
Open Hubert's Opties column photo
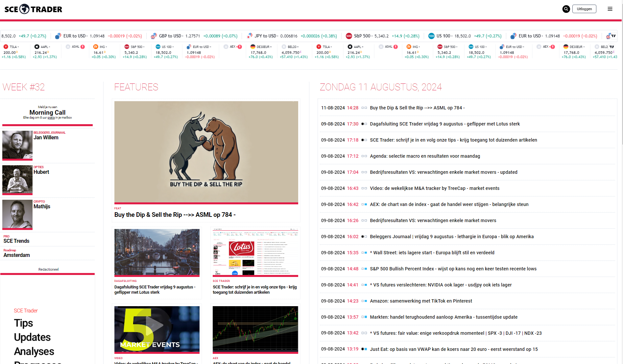17,180
